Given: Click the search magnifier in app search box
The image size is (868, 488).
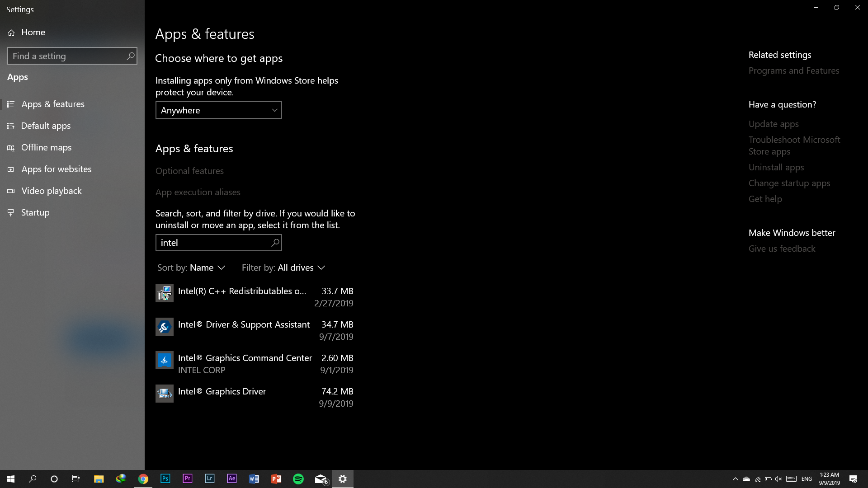Looking at the screenshot, I should click(275, 243).
